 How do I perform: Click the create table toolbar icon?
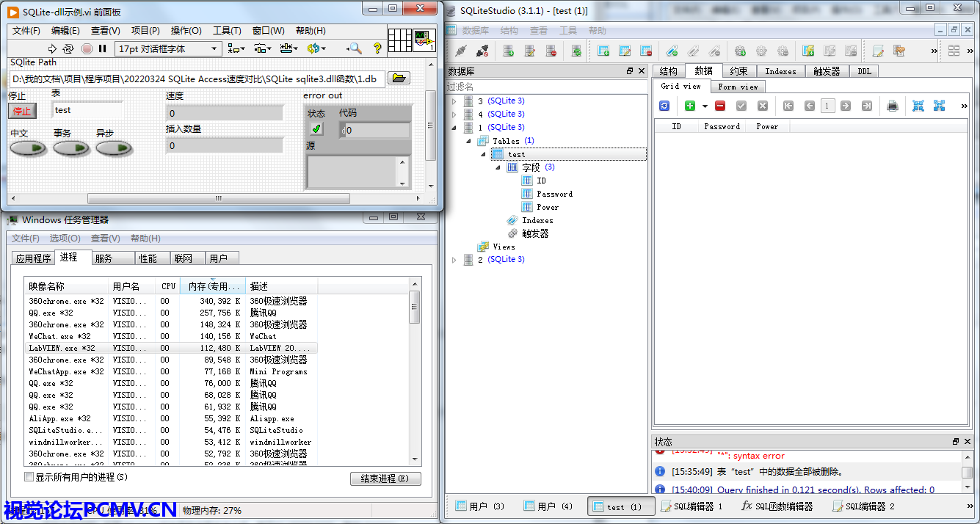(603, 51)
